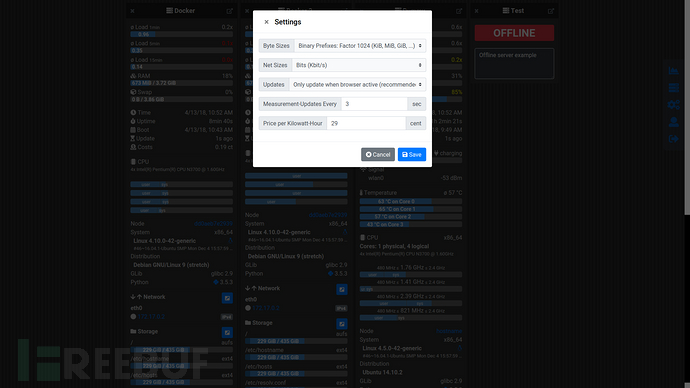Open the chart view icon in right sidebar
Image resolution: width=690 pixels, height=388 pixels.
coord(673,71)
